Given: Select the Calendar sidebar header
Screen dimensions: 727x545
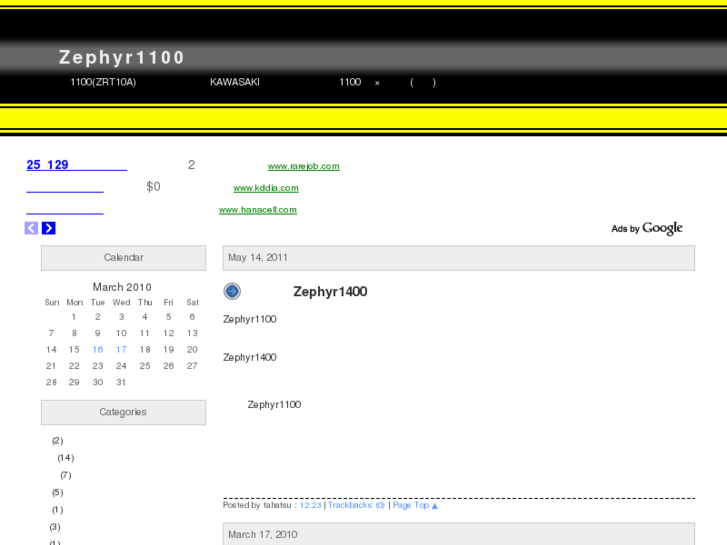Looking at the screenshot, I should tap(123, 258).
